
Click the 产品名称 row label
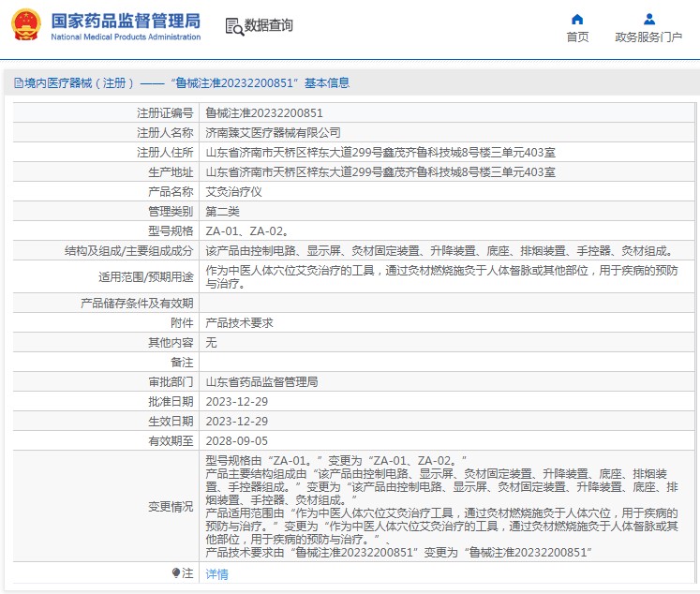tap(171, 191)
